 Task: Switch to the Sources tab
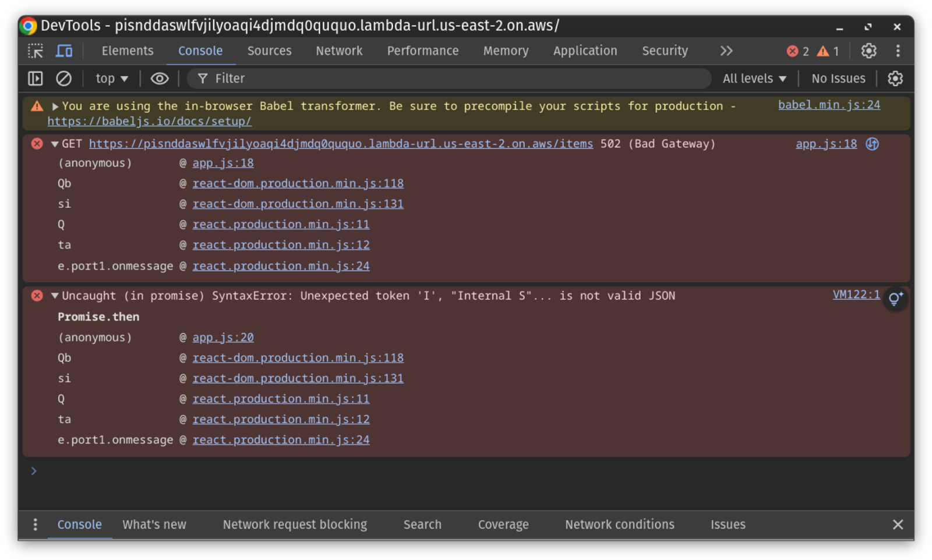[269, 51]
